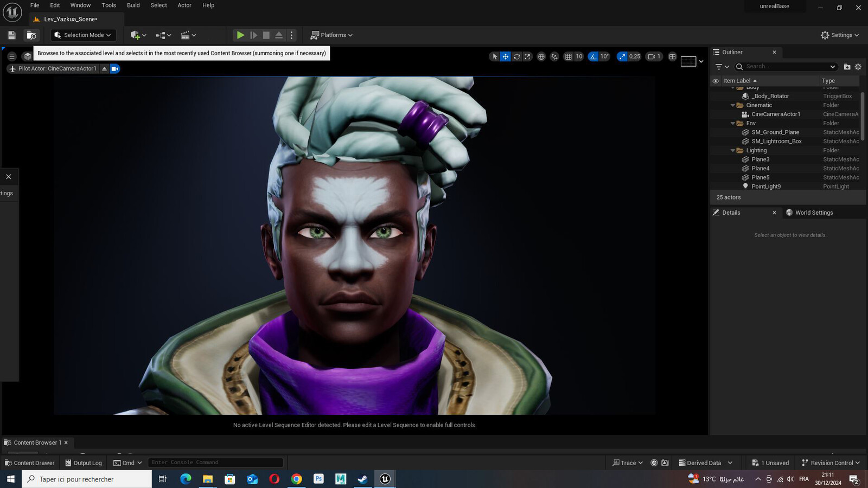Click the Eject from pawn button
868x488 pixels.
tap(279, 35)
